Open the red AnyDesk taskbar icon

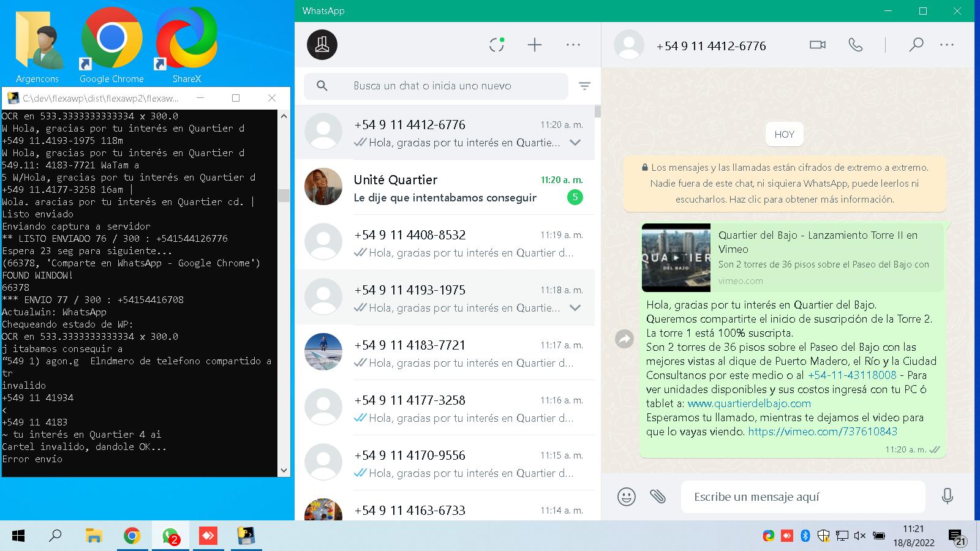click(208, 536)
